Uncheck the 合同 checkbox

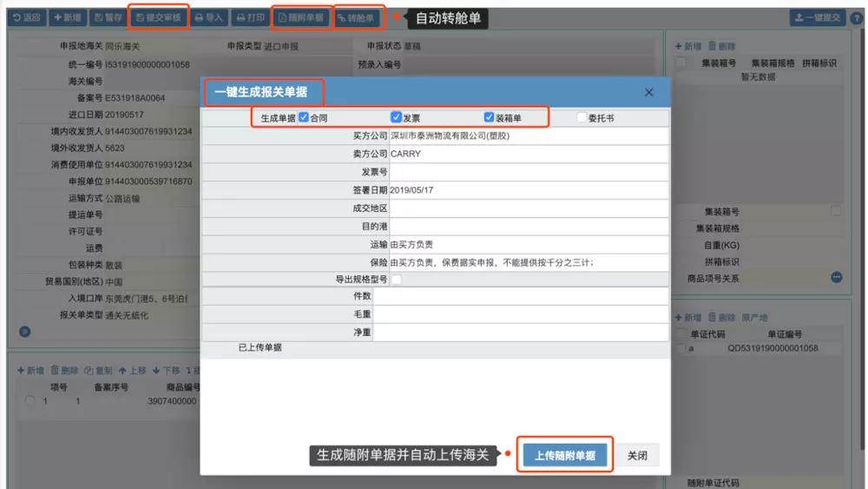pos(303,117)
